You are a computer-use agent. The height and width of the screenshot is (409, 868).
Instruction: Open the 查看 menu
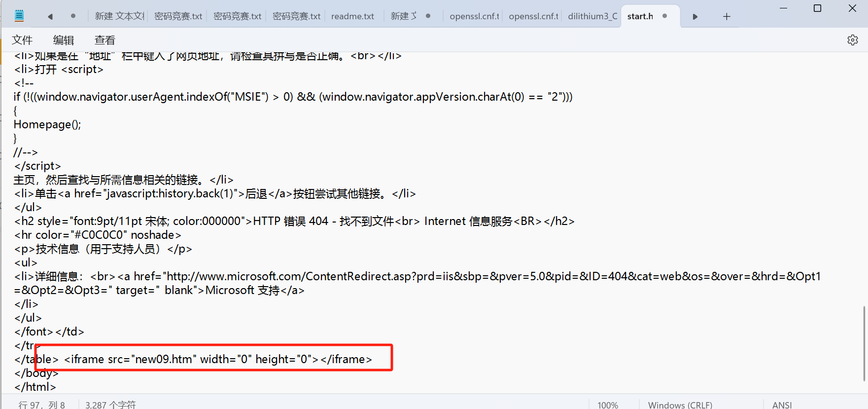pos(105,40)
